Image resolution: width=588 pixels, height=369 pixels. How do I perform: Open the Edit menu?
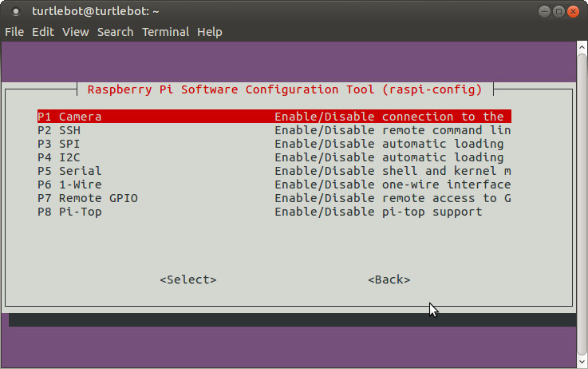(42, 32)
